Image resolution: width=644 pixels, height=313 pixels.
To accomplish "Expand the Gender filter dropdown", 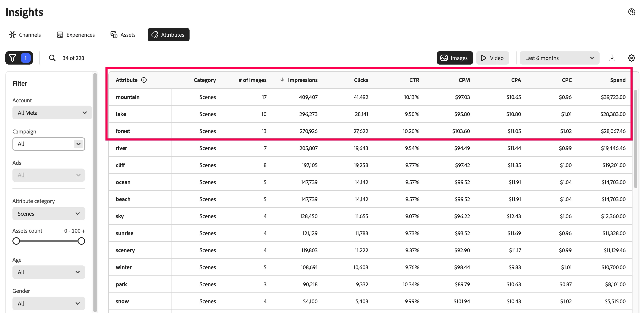I will coord(49,303).
